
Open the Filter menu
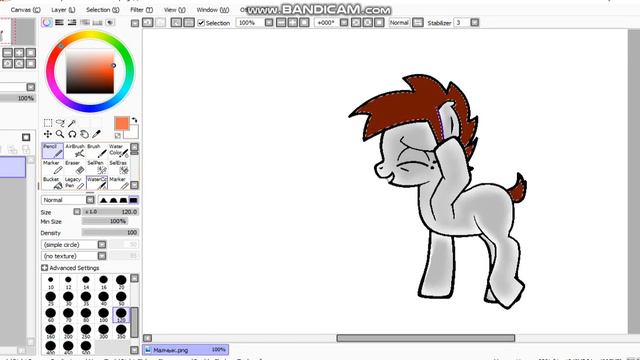click(x=141, y=9)
